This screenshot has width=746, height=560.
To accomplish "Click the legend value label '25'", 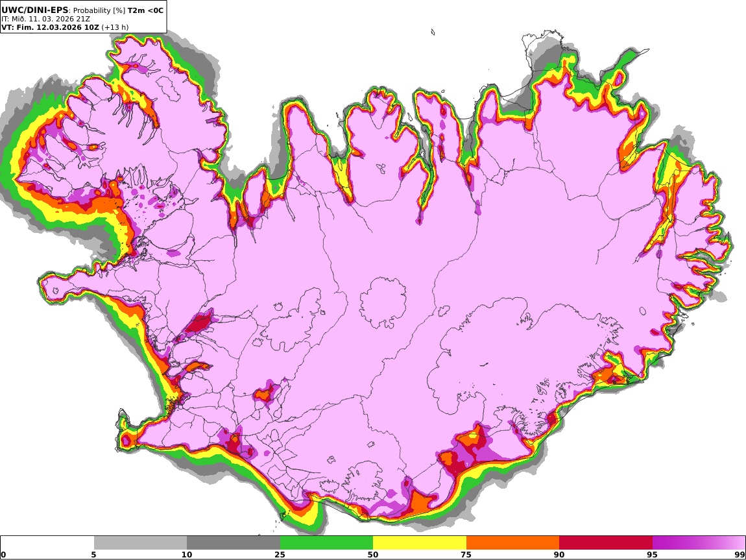I will point(280,554).
